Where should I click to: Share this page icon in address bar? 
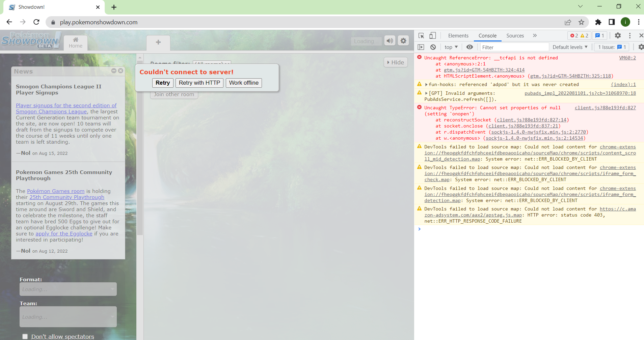[568, 22]
